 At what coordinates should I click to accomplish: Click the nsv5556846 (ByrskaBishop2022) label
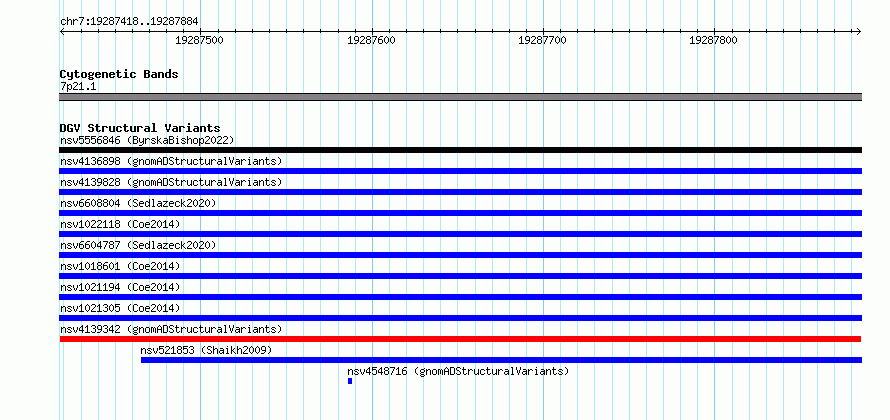click(x=147, y=140)
